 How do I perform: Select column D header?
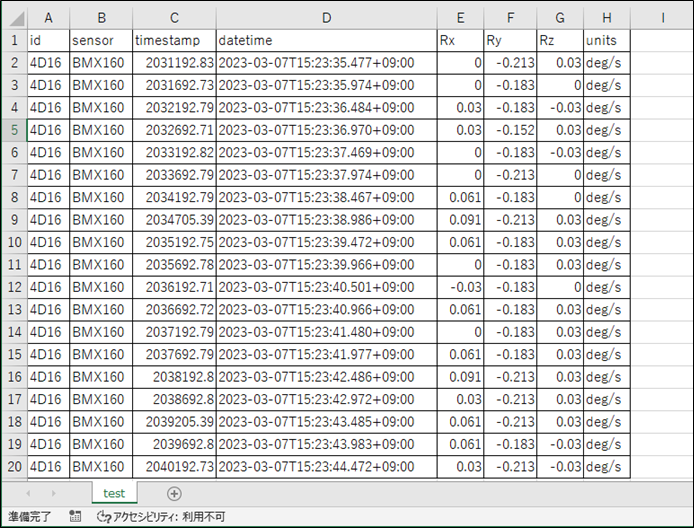(x=326, y=18)
